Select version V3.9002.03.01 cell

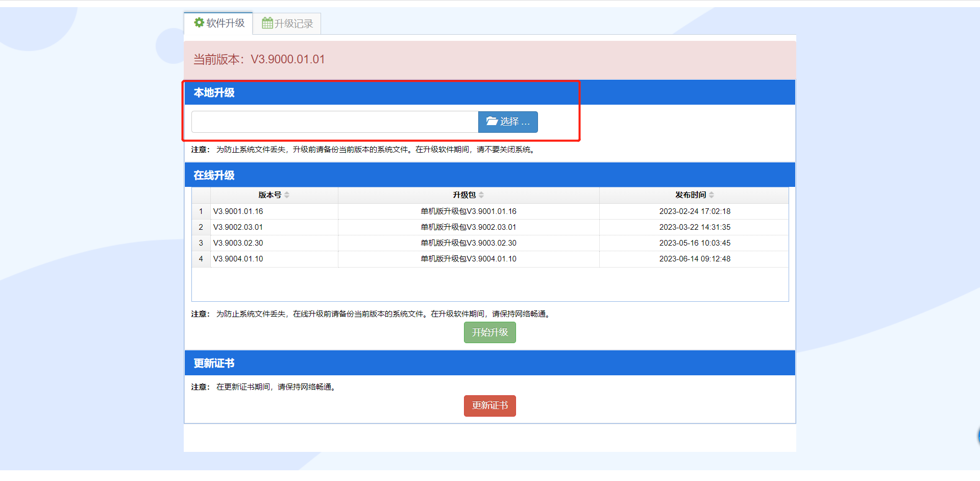pyautogui.click(x=274, y=227)
